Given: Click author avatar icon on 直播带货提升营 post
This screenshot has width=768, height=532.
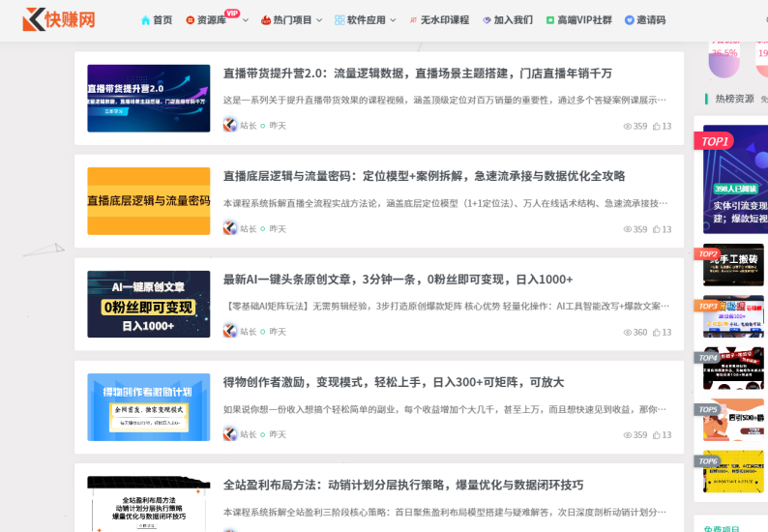Looking at the screenshot, I should (x=230, y=125).
